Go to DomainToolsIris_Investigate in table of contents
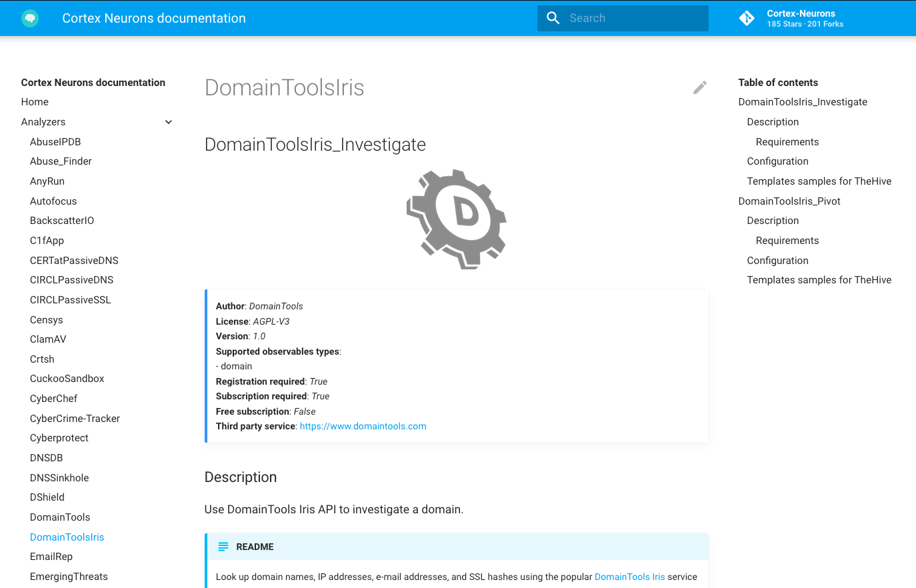This screenshot has width=916, height=588. [802, 102]
